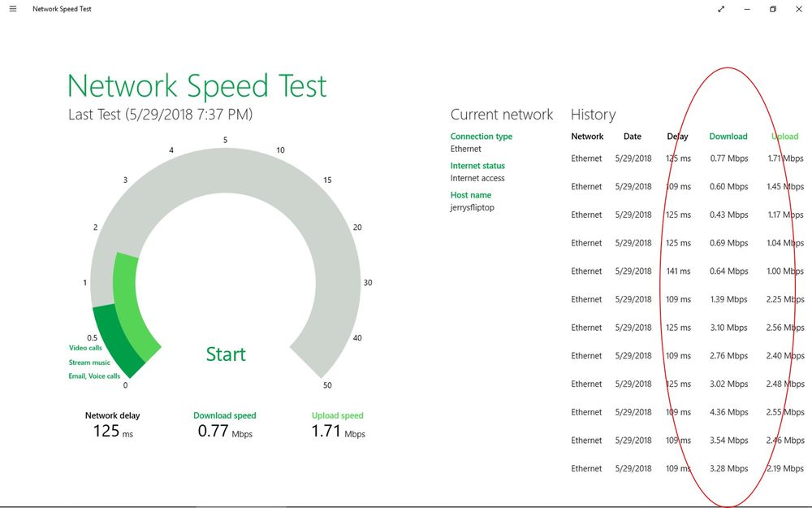The width and height of the screenshot is (812, 508).
Task: Select the 3.02 Mbps download history entry
Action: coord(728,384)
